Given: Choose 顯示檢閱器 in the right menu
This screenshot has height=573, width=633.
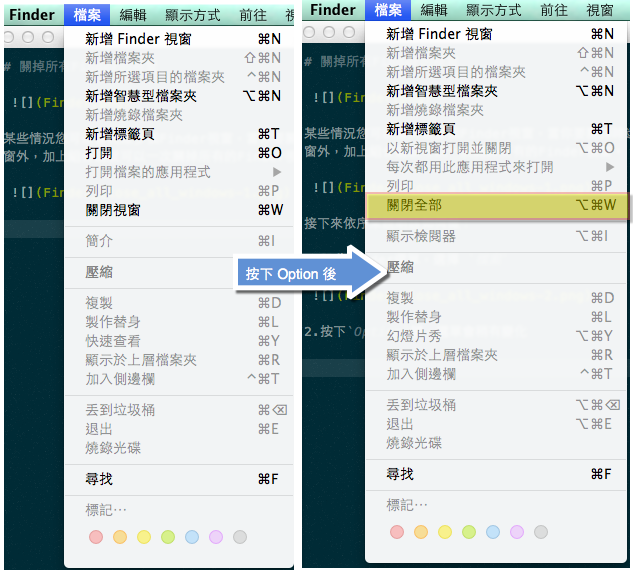Looking at the screenshot, I should click(x=421, y=236).
